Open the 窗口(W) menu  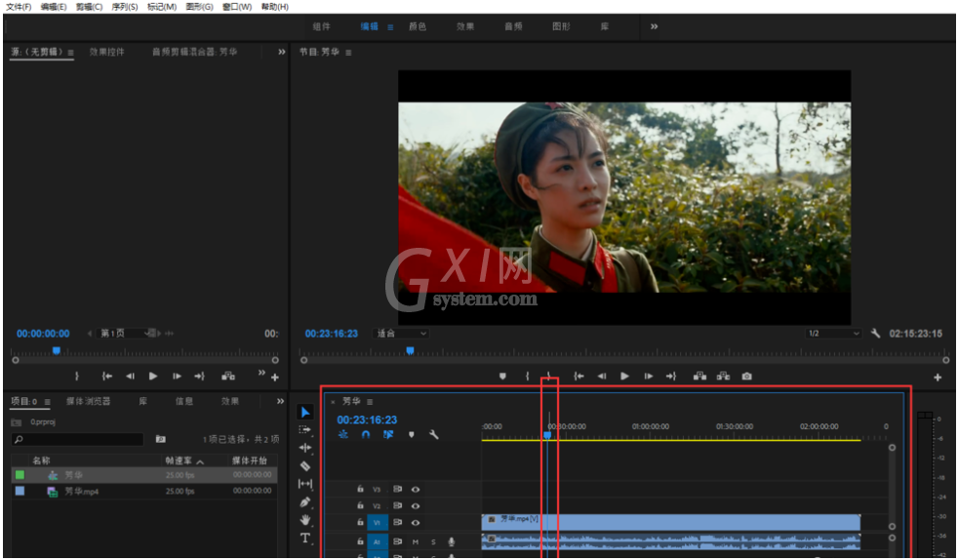click(x=237, y=7)
